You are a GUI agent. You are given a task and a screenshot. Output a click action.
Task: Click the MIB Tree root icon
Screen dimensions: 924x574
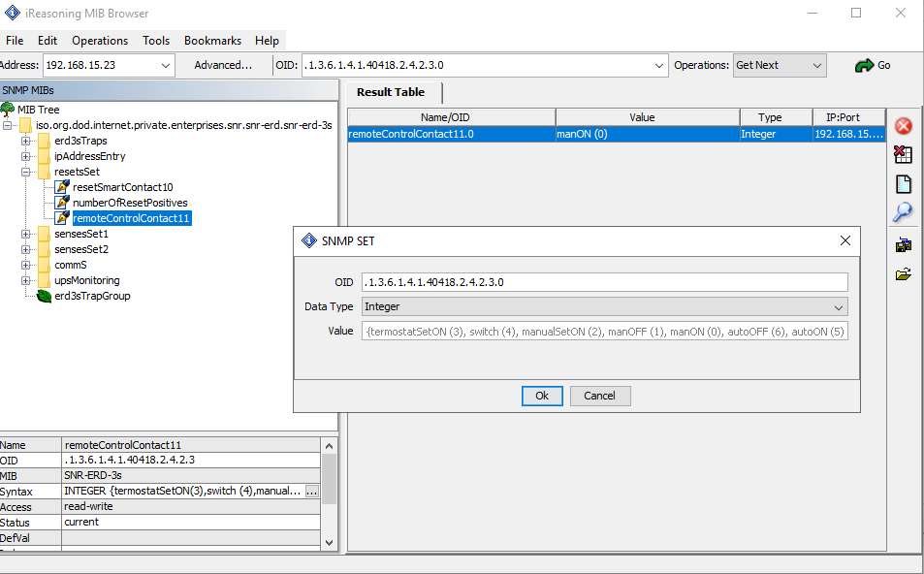coord(8,109)
